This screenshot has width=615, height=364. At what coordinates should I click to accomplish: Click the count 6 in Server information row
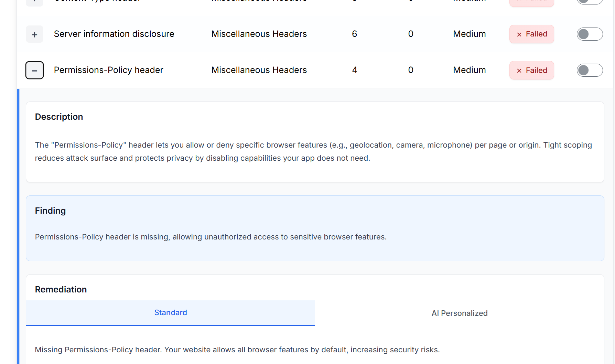point(354,34)
